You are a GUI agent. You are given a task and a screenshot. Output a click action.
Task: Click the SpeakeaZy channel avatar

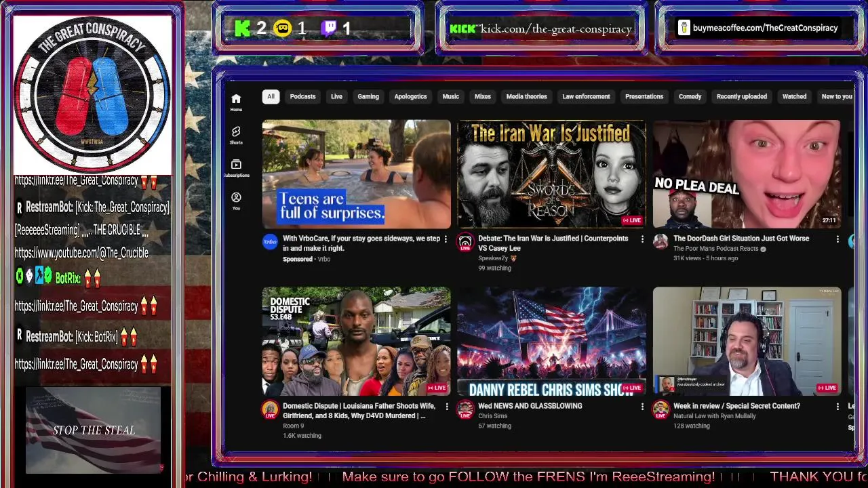click(465, 242)
